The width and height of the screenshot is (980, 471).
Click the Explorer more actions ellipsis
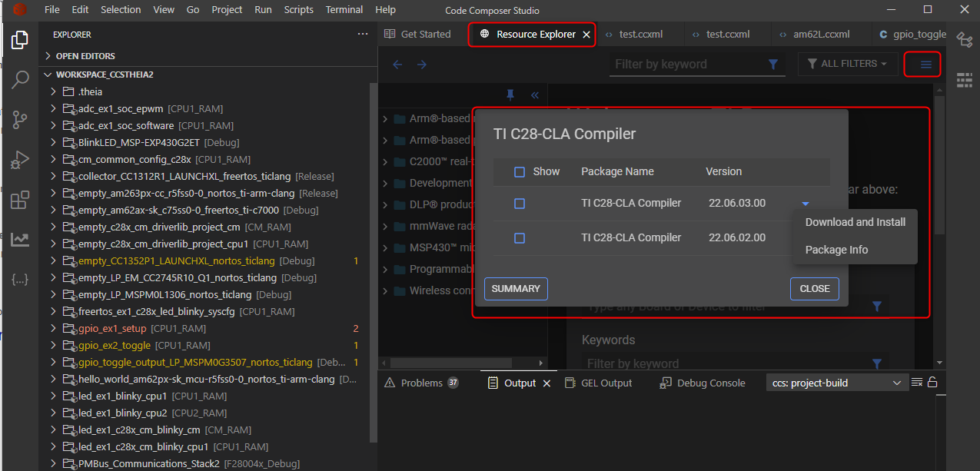point(363,35)
